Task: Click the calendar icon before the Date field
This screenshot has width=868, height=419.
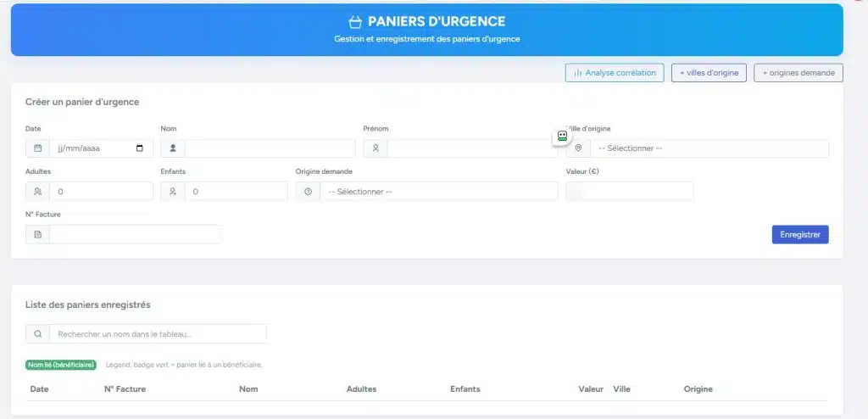Action: pyautogui.click(x=37, y=148)
